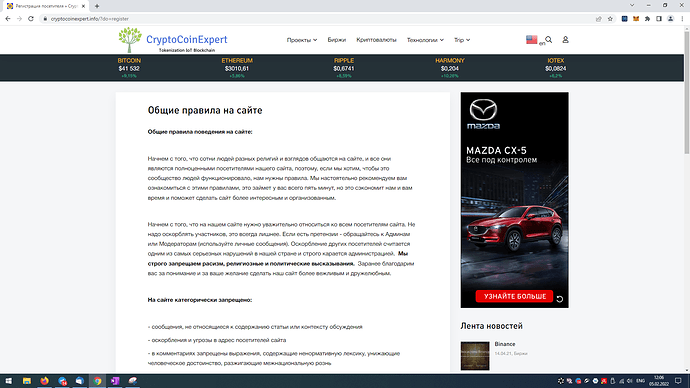
Task: Open the user account profile icon
Action: click(x=565, y=40)
